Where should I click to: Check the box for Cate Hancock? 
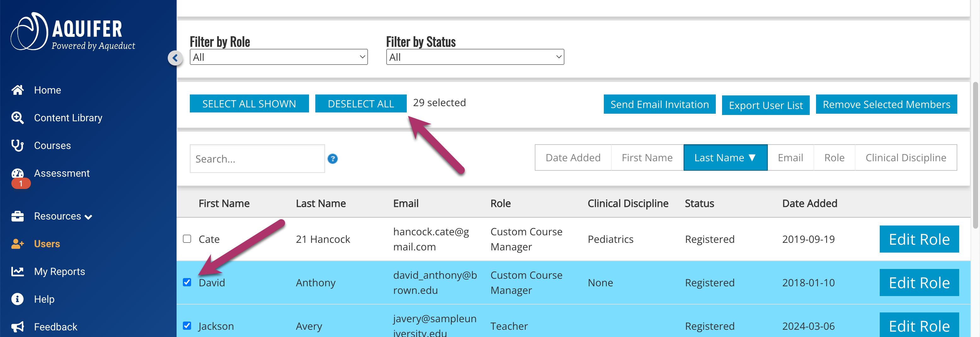point(187,239)
